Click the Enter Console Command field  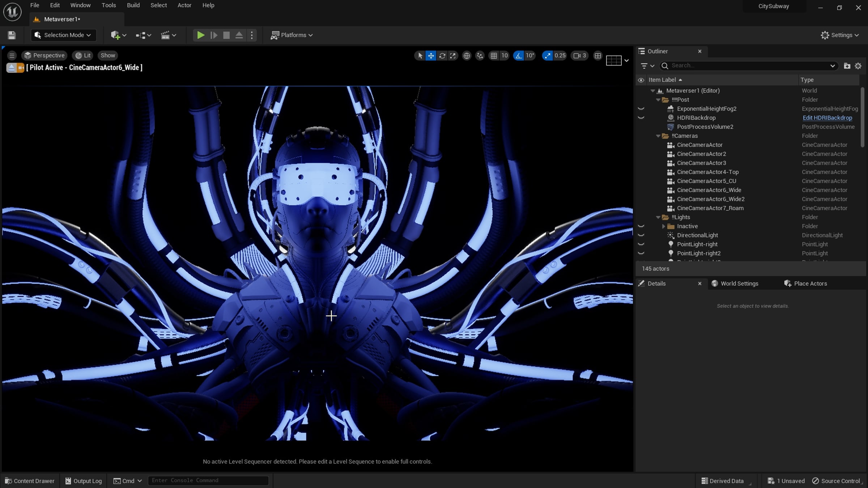tap(208, 480)
